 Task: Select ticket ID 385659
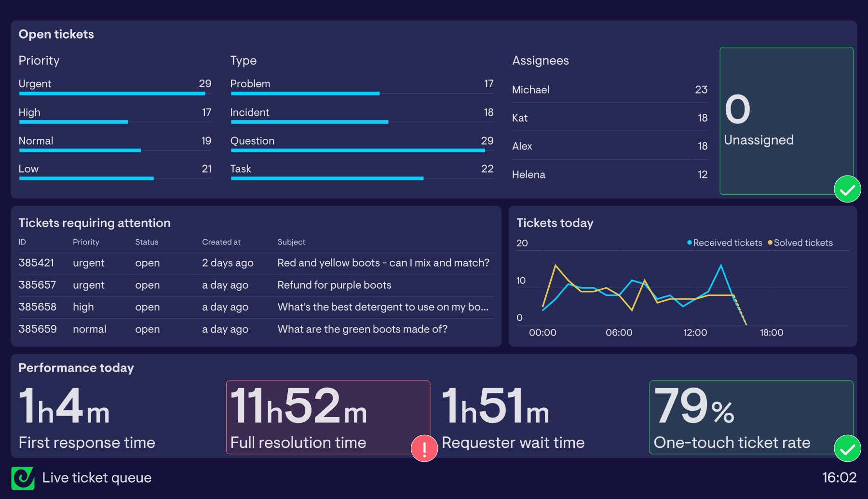[38, 329]
